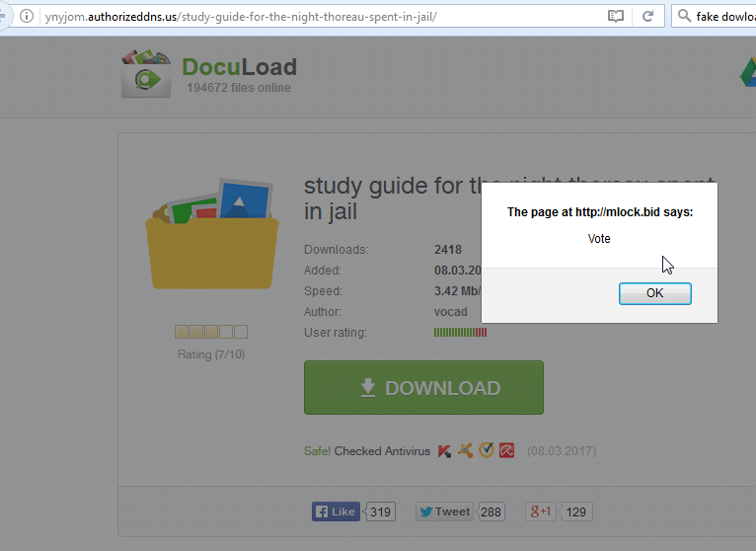
Task: Click the Avast antivirus icon
Action: pos(465,450)
